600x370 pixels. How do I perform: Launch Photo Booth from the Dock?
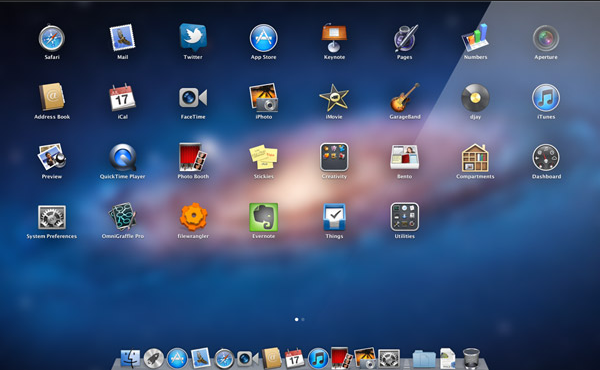[x=341, y=358]
